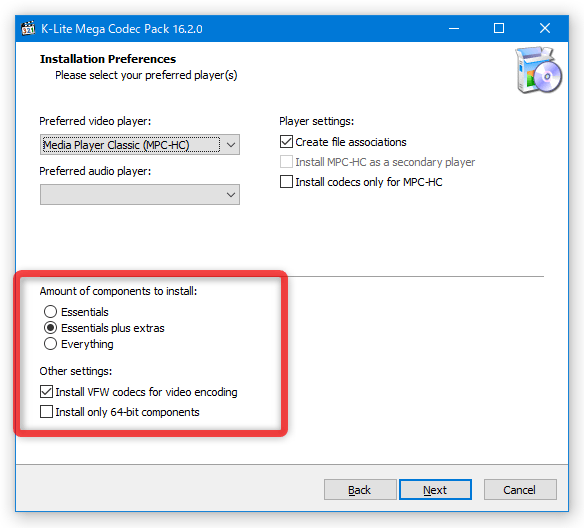Enable Install codecs only for MPC-HC
Viewport: 584px width, 528px height.
tap(286, 182)
